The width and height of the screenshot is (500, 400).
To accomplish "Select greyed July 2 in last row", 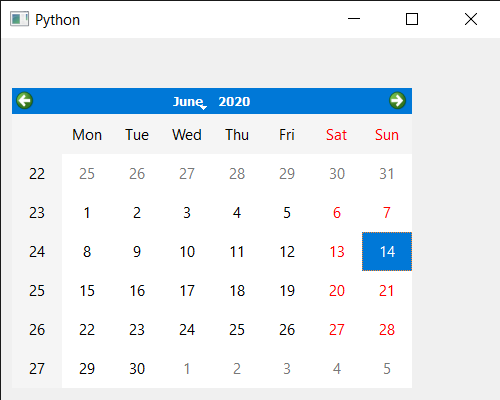I will (237, 369).
